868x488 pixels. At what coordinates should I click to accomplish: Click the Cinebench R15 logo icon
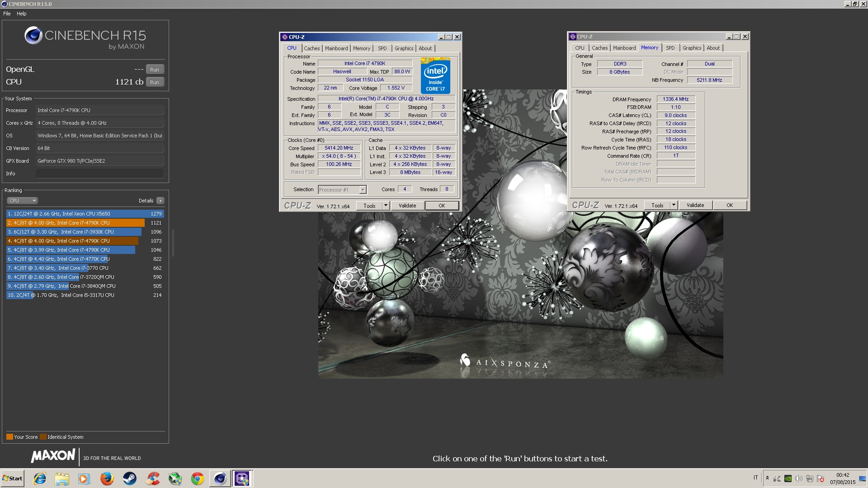coord(33,35)
